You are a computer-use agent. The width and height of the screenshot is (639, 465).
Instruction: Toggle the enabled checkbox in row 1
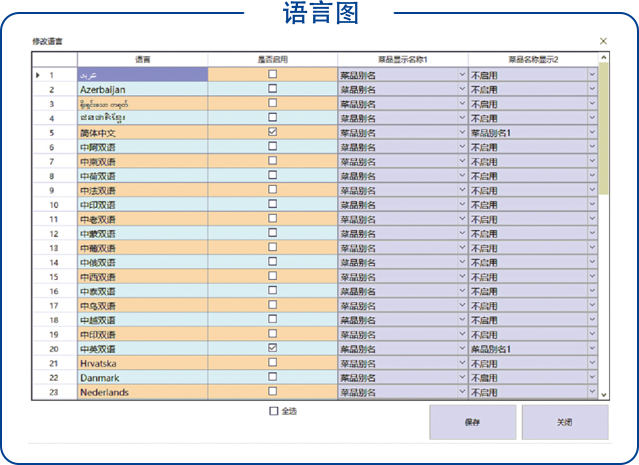tap(273, 74)
